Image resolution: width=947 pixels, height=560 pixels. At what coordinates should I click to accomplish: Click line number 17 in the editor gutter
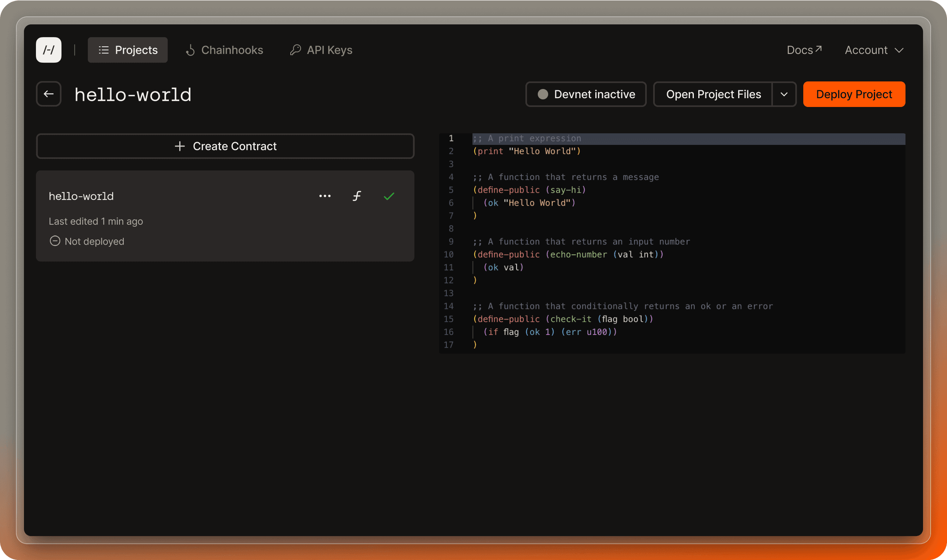point(449,345)
